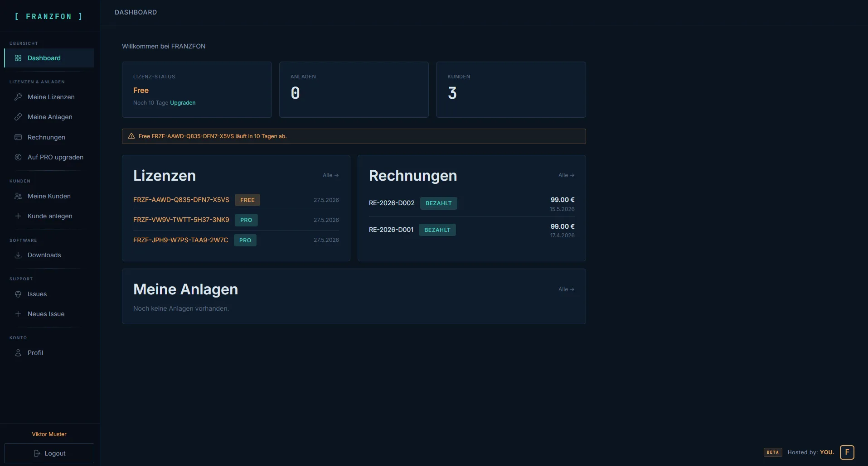Viewport: 868px width, 466px height.
Task: Select Neues Issue in sidebar
Action: [x=49, y=314]
